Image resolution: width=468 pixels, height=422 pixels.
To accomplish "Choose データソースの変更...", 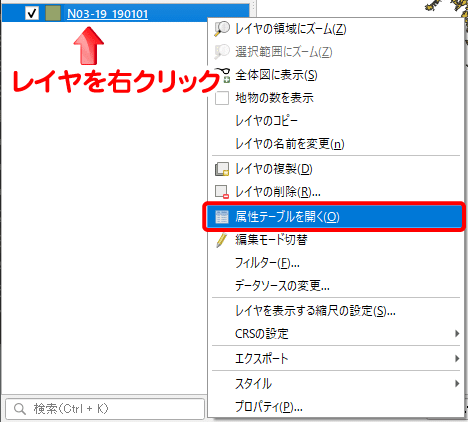I will tap(336, 286).
